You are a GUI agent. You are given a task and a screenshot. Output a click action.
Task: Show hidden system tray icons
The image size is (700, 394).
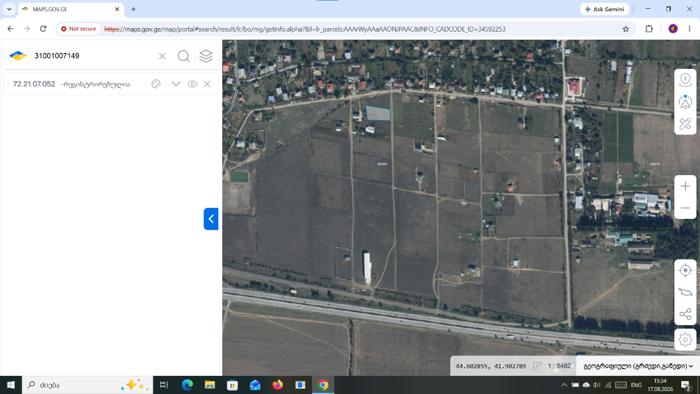coord(564,385)
